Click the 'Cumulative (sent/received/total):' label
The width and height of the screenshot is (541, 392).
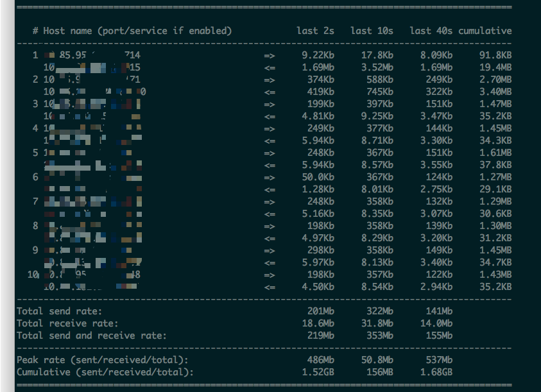pos(105,372)
